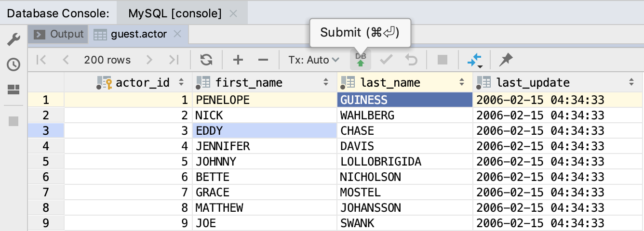Sort by the last_update column arrows
The image size is (644, 231).
point(631,82)
